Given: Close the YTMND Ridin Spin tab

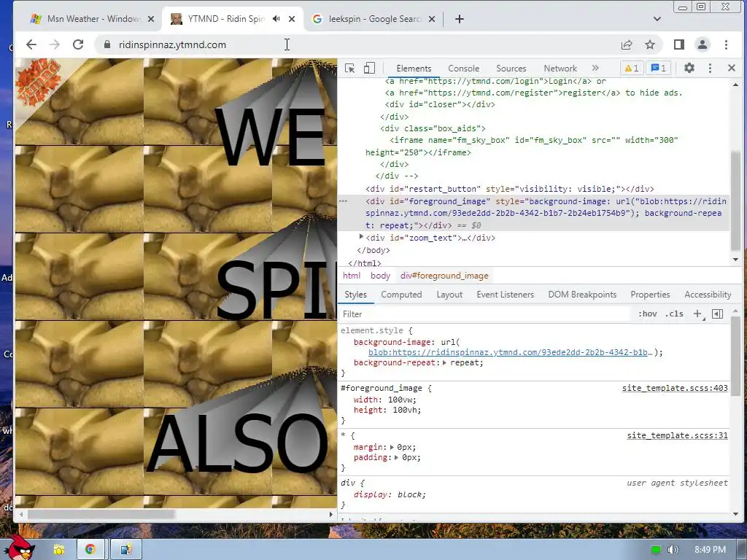Looking at the screenshot, I should tap(292, 18).
